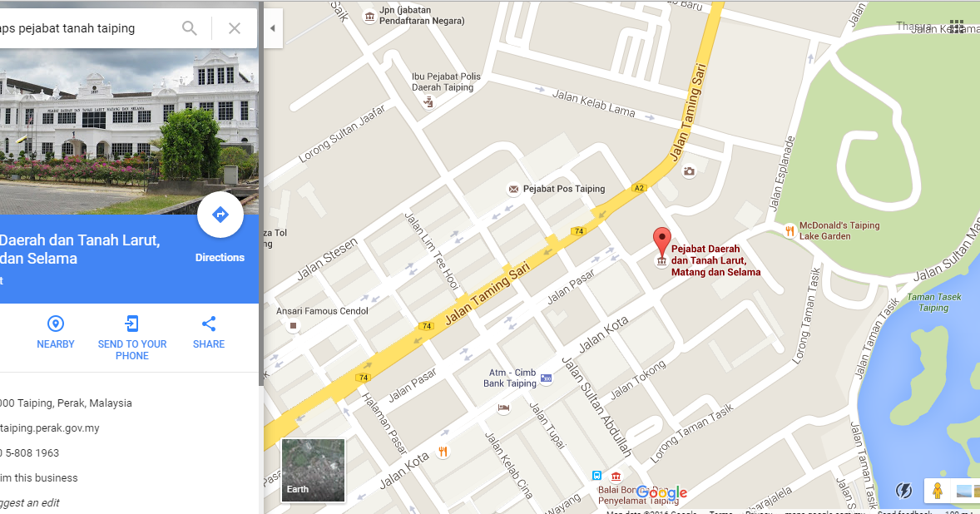Click McDonald's Taiping Lake Garden marker
Viewport: 980px width, 514px height.
point(790,230)
